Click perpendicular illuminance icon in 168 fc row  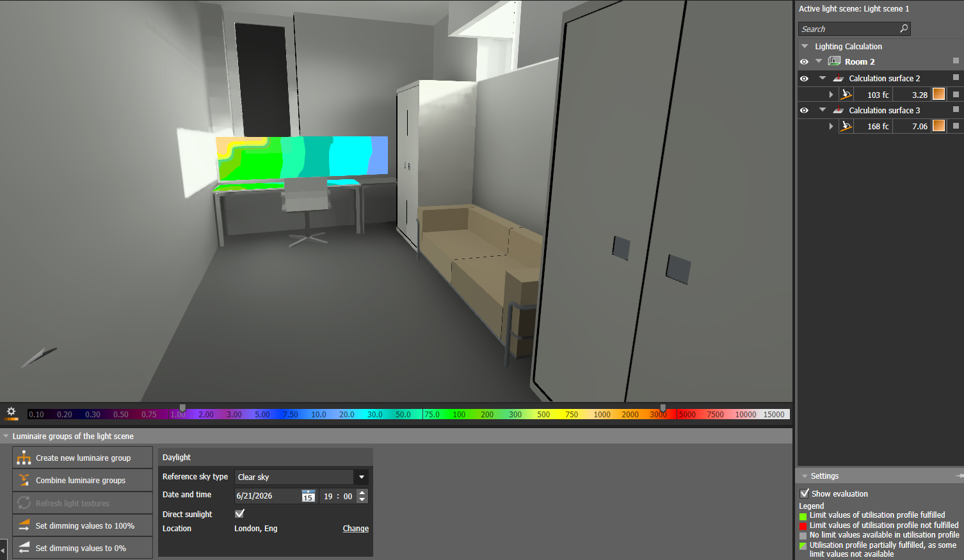[846, 126]
